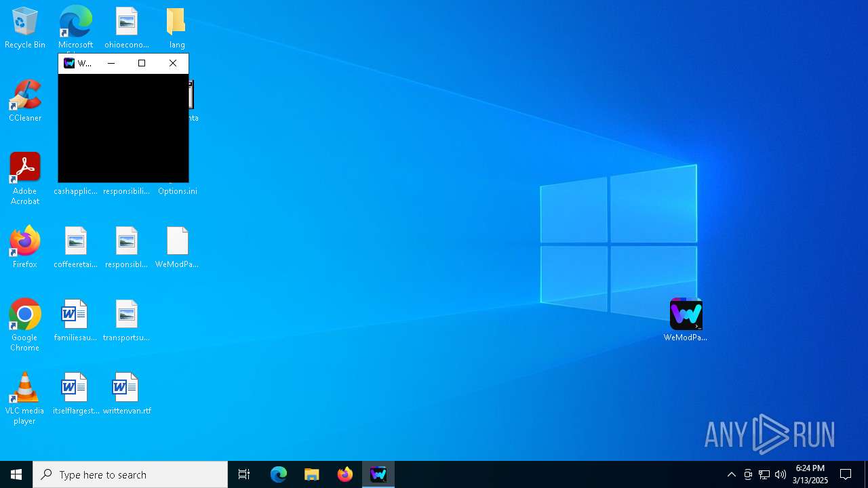
Task: Open the volume control tray icon
Action: [781, 474]
